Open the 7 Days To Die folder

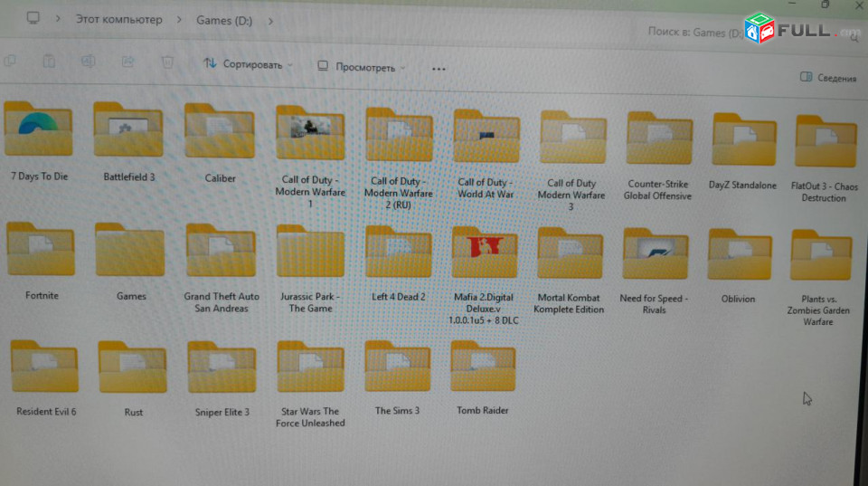tap(38, 129)
